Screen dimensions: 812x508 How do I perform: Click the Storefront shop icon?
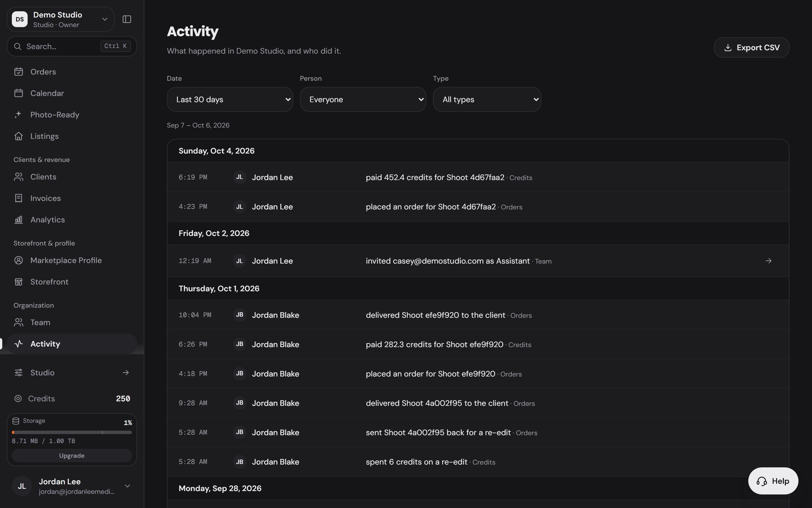[x=18, y=282]
